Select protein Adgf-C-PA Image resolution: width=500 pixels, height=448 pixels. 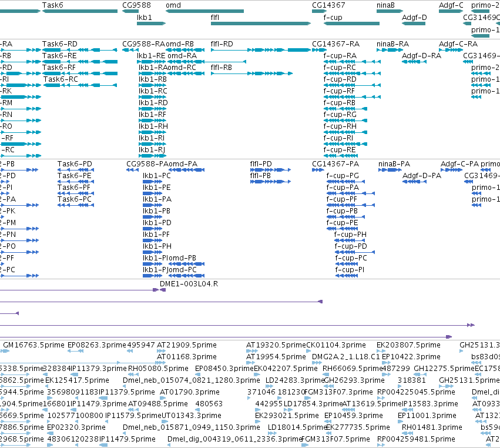(x=459, y=163)
